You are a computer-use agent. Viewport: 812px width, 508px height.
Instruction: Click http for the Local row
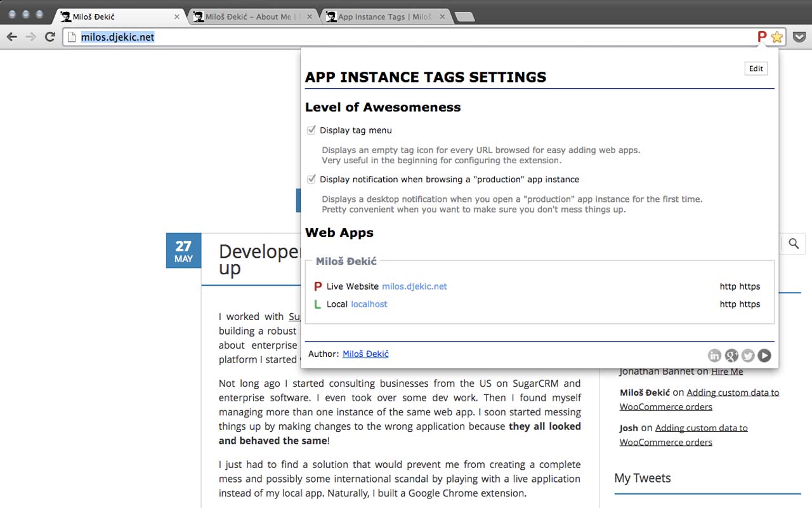(728, 304)
